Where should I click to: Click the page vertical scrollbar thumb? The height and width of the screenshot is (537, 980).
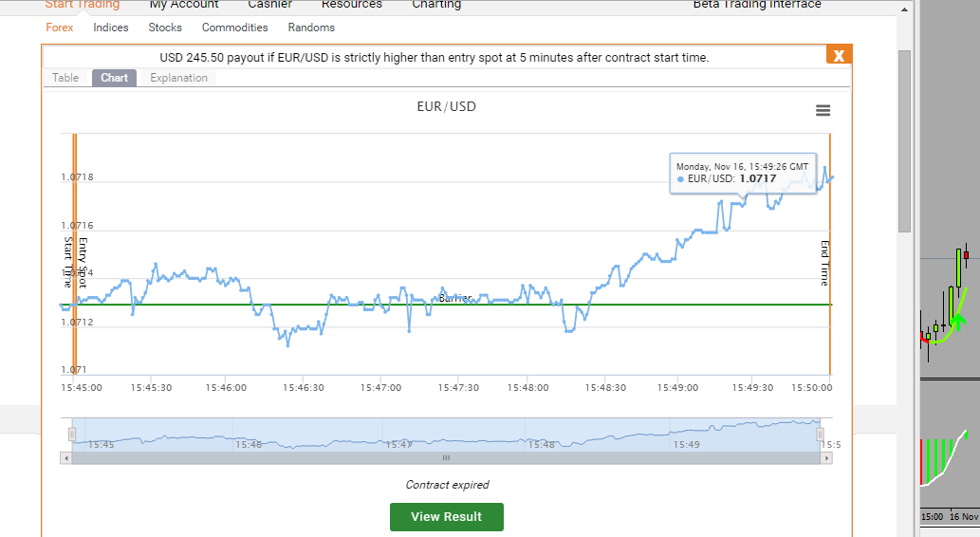coord(904,140)
